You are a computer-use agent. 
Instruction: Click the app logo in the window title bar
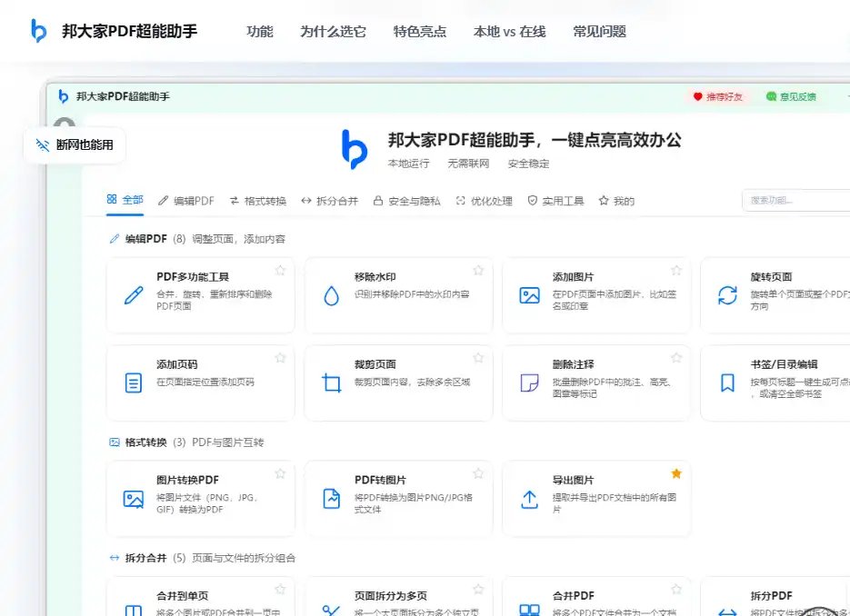coord(63,96)
